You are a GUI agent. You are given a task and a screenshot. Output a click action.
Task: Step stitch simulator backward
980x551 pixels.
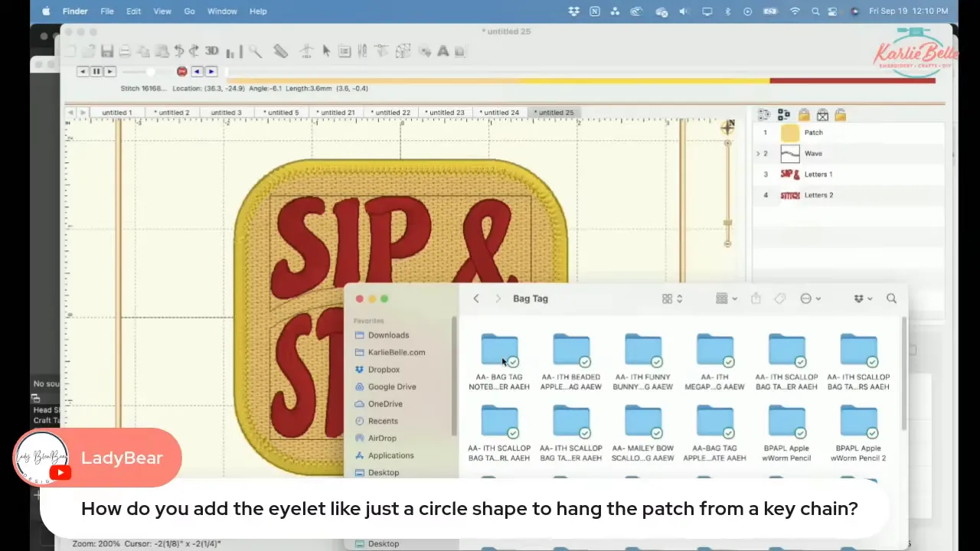click(x=83, y=71)
